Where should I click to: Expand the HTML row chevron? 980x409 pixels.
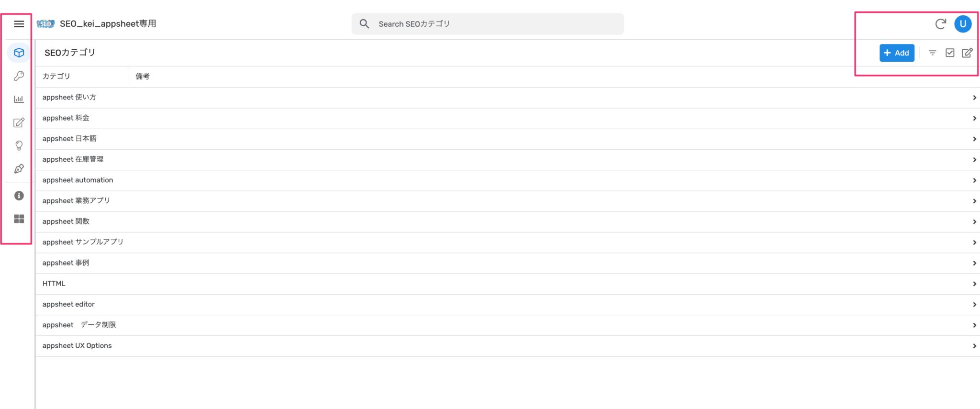pos(974,284)
